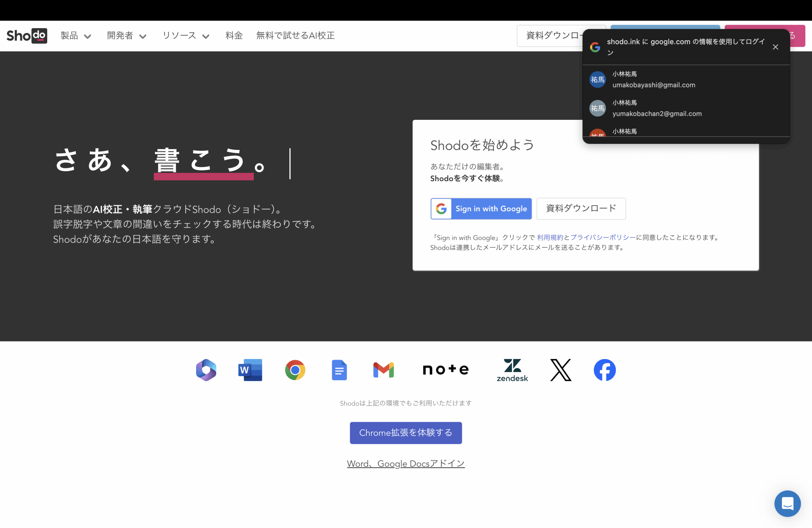
Task: Click the Google logo on the sign-in prompt
Action: [x=595, y=47]
